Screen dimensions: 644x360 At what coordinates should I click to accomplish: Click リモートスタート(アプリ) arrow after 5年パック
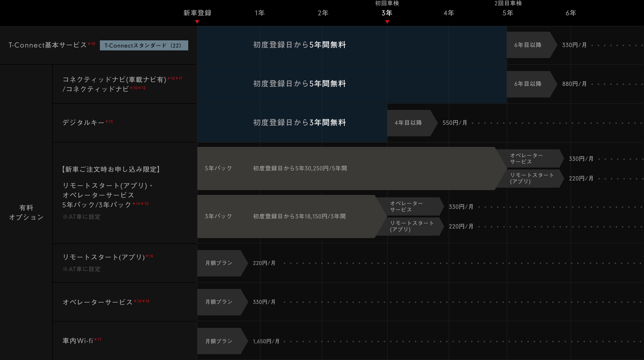click(530, 178)
